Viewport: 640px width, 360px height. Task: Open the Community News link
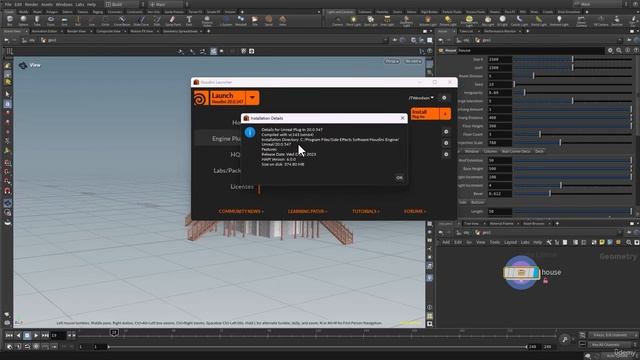point(241,211)
